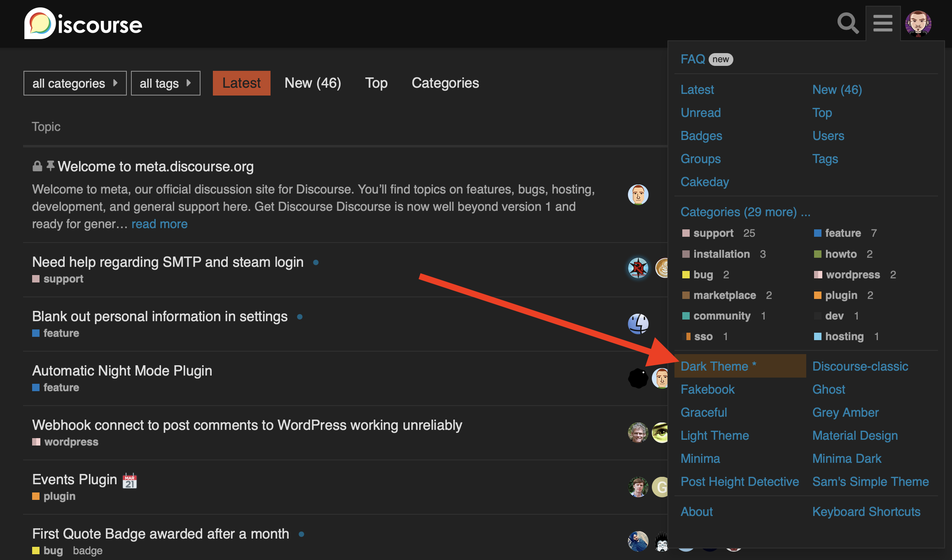Switch to the New (46) tab
The height and width of the screenshot is (560, 952).
pyautogui.click(x=313, y=83)
